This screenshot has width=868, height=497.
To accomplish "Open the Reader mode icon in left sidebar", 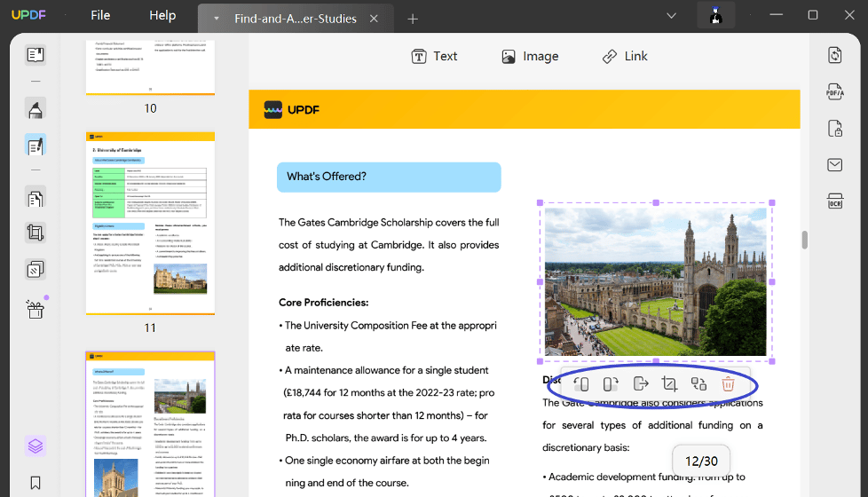I will tap(36, 55).
